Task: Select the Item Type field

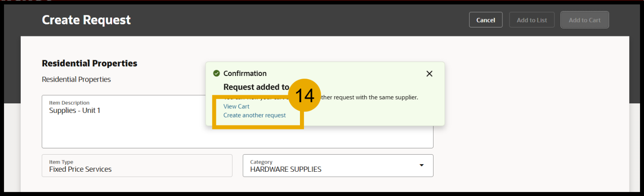Action: coord(137,166)
